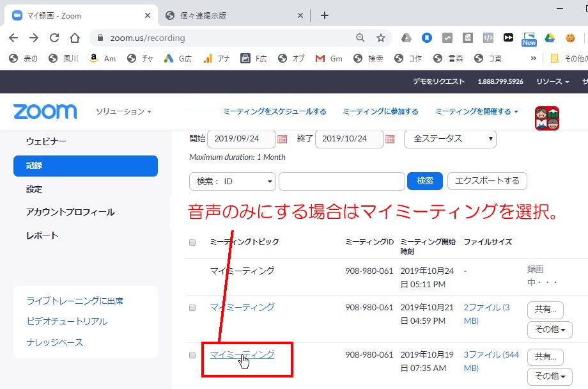Expand the ミーティングを開催する menu
The width and height of the screenshot is (588, 389).
click(x=477, y=111)
